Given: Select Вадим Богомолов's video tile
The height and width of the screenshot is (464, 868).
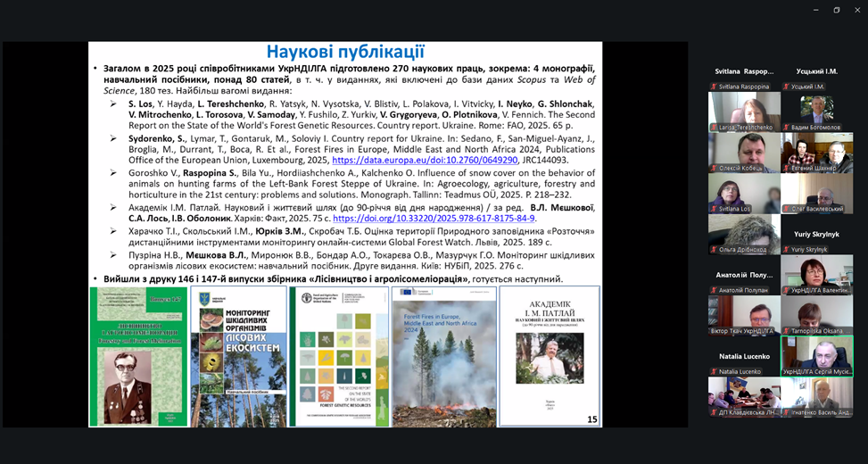Looking at the screenshot, I should [x=816, y=111].
